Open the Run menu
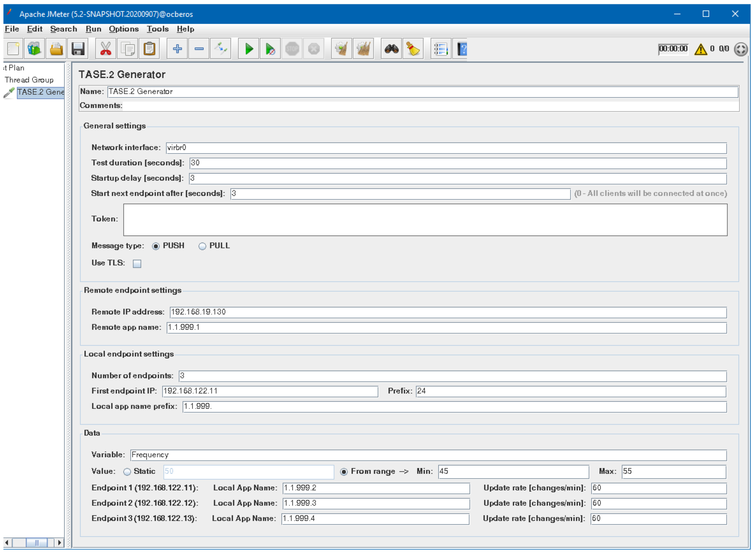 [x=93, y=29]
